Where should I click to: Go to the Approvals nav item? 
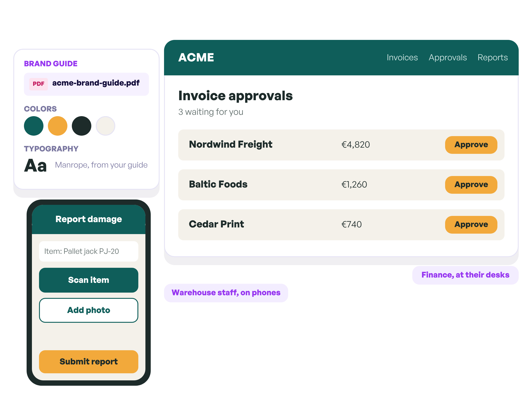coord(448,57)
